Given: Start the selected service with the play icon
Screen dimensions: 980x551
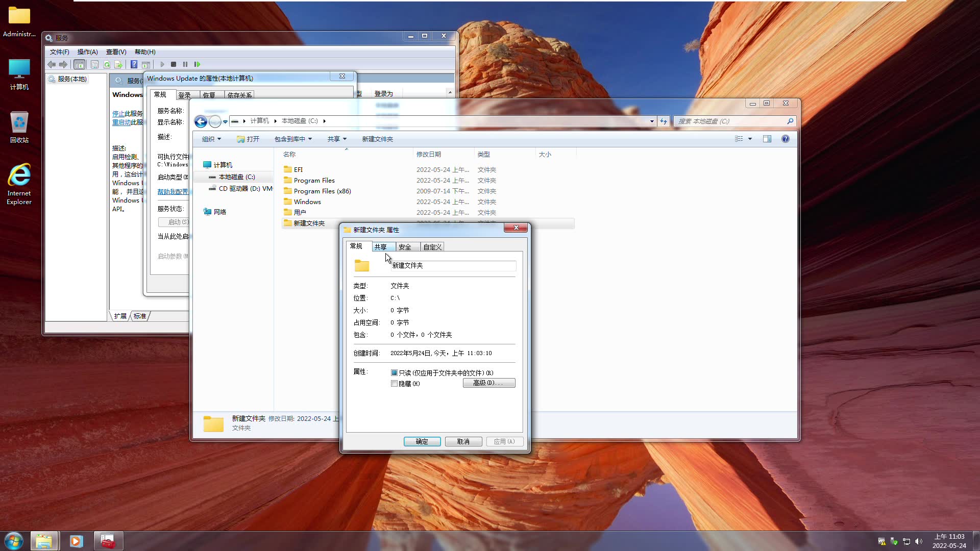Looking at the screenshot, I should pyautogui.click(x=162, y=64).
